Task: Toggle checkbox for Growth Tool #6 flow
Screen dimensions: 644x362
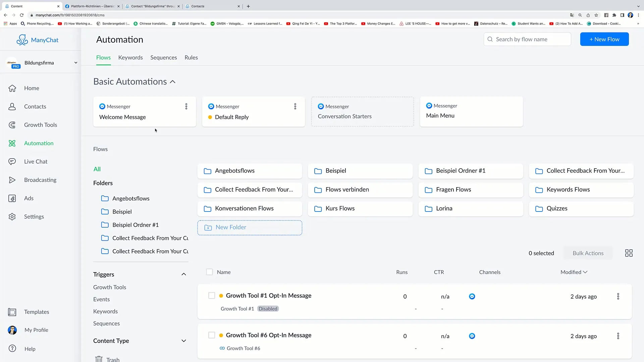Action: [211, 335]
